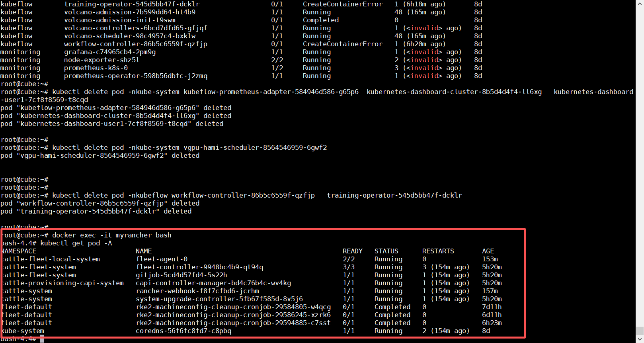644x343 pixels.
Task: Click fleet-default namespace in the w4qcg row
Action: tap(26, 307)
